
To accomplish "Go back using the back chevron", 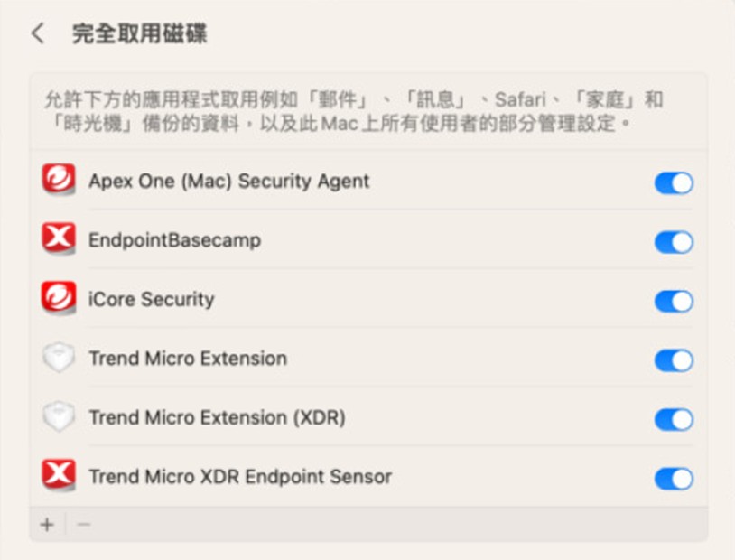I will click(x=37, y=34).
